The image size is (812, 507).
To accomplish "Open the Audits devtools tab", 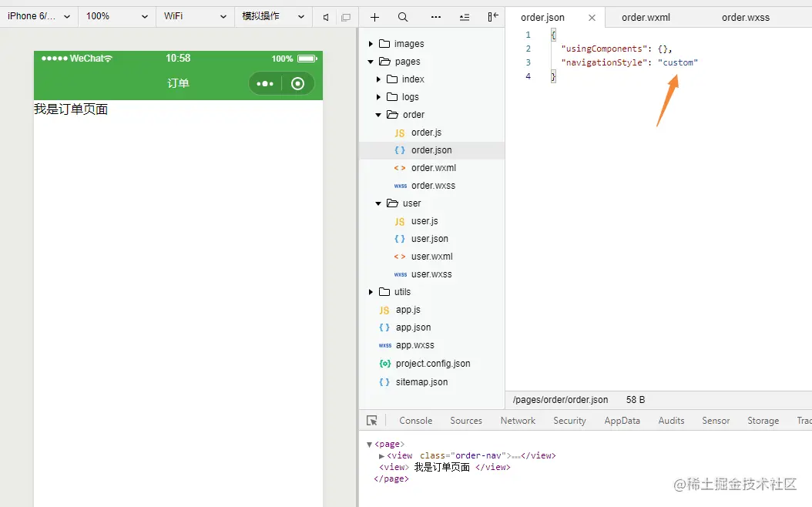I will [x=671, y=421].
